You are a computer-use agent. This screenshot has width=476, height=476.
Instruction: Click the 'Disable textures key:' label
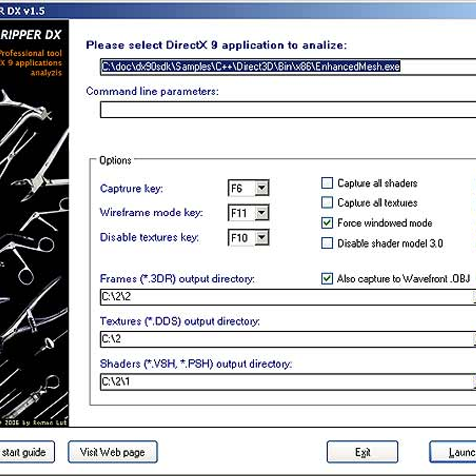[x=149, y=237]
